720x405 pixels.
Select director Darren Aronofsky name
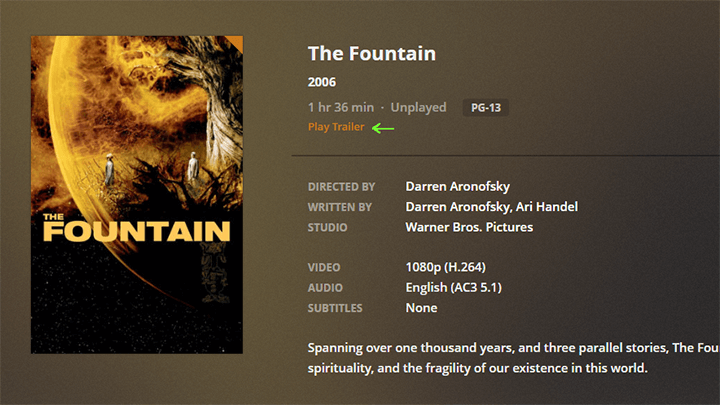[457, 186]
